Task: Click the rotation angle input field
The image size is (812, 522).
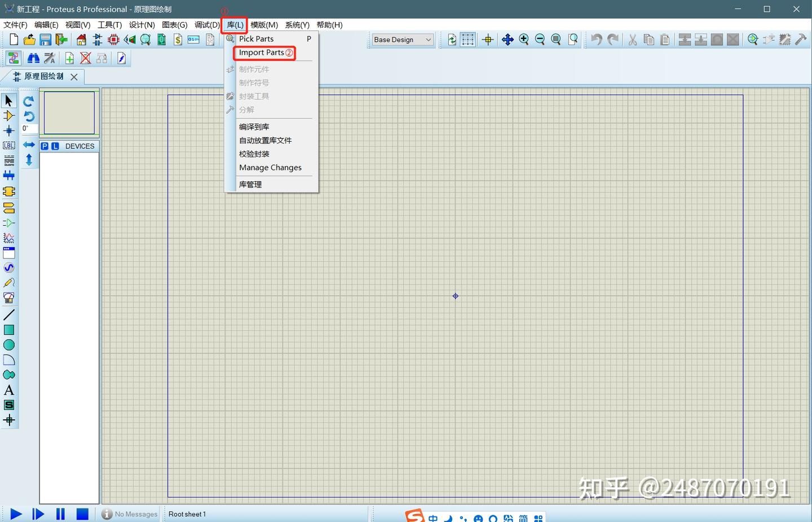Action: pyautogui.click(x=29, y=129)
